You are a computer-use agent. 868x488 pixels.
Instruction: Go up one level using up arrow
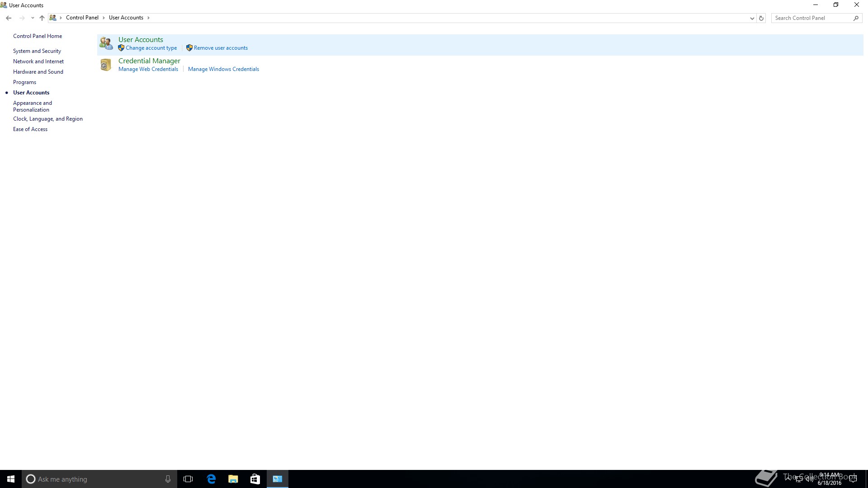[x=42, y=18]
